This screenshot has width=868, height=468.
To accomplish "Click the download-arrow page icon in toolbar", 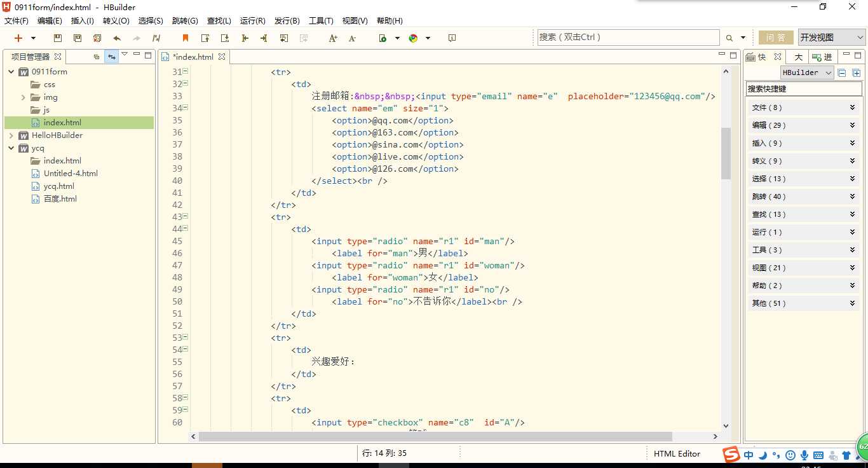I will pyautogui.click(x=225, y=38).
